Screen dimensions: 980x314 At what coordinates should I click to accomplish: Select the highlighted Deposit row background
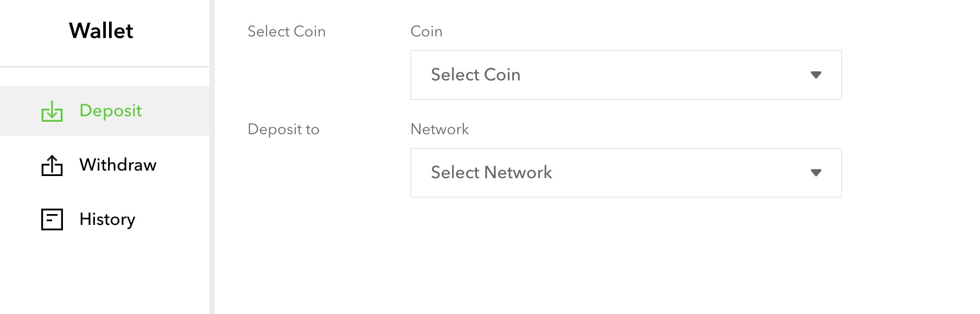[105, 111]
